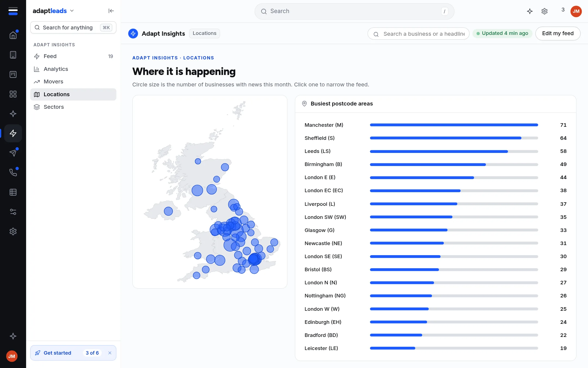588x368 pixels.
Task: Select the Sheffield (S) bar row
Action: click(x=436, y=138)
